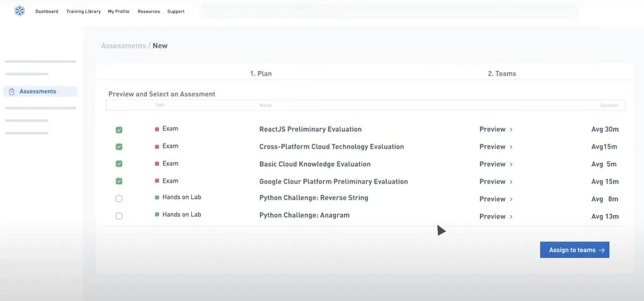
Task: Open the Training Library menu item
Action: tap(83, 11)
